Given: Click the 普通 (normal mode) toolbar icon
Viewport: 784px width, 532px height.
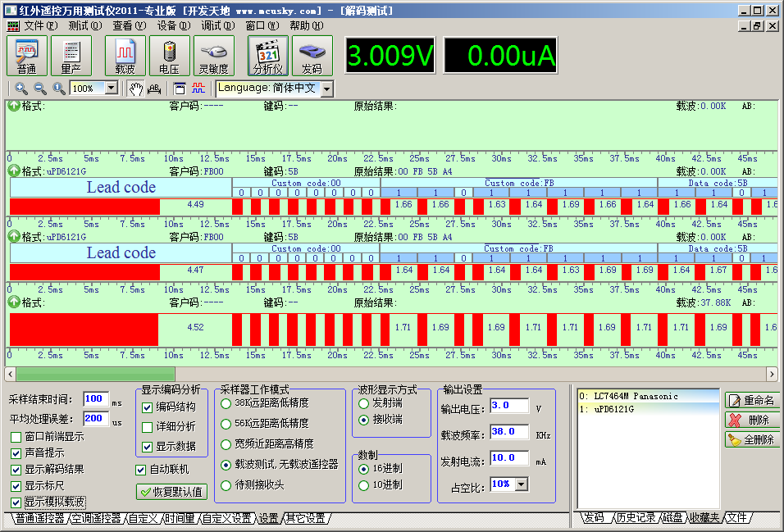Looking at the screenshot, I should 27,56.
